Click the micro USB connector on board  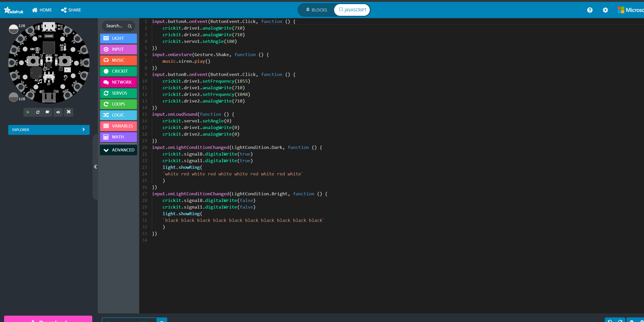pyautogui.click(x=49, y=26)
